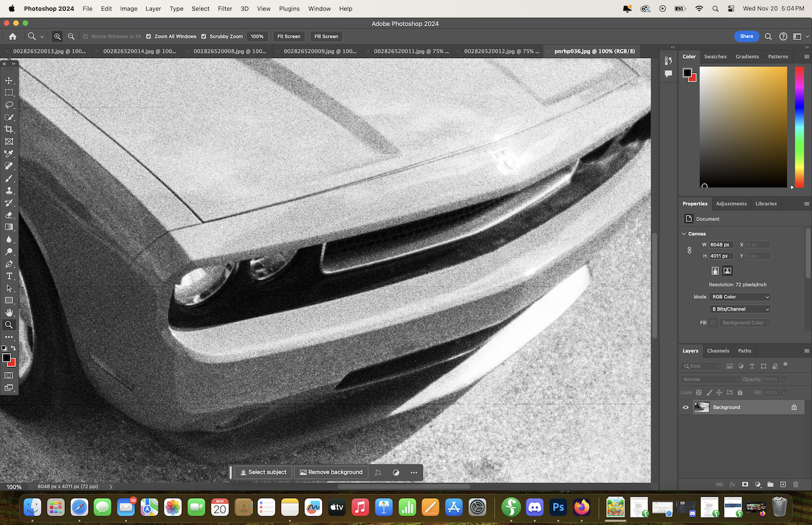Image resolution: width=812 pixels, height=525 pixels.
Task: Select the Hand tool
Action: pyautogui.click(x=9, y=312)
